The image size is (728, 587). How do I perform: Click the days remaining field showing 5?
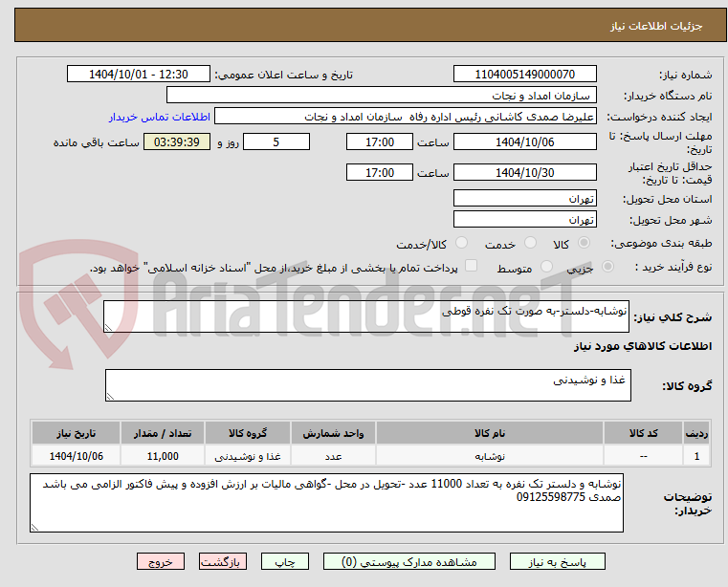[x=276, y=142]
